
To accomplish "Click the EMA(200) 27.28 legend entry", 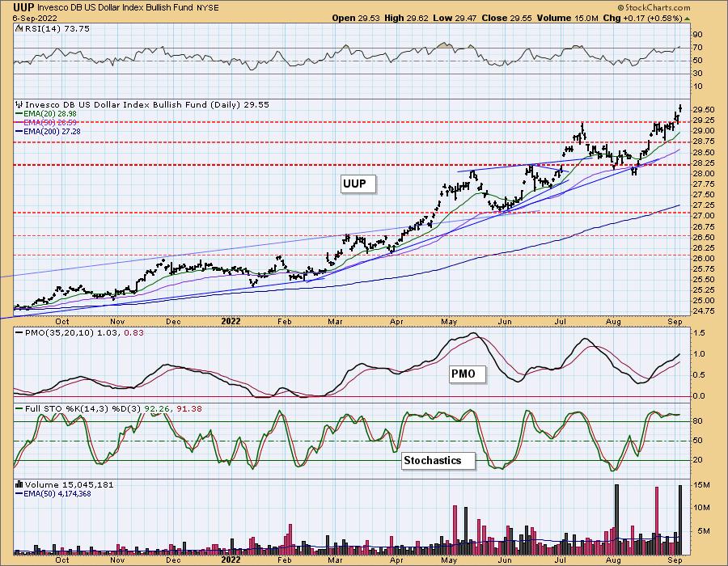I will coord(48,131).
